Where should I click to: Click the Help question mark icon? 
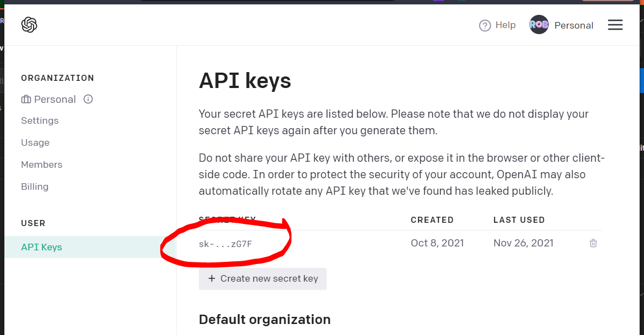tap(485, 25)
